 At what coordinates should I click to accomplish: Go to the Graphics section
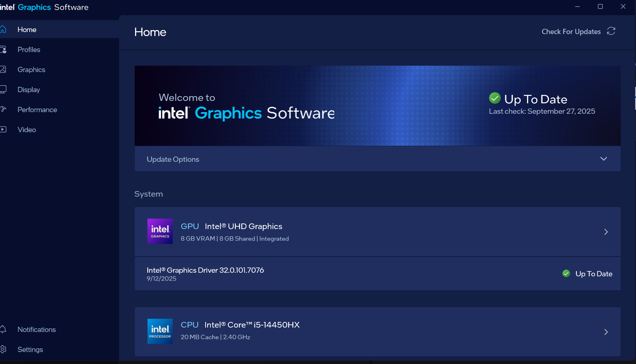[59, 69]
